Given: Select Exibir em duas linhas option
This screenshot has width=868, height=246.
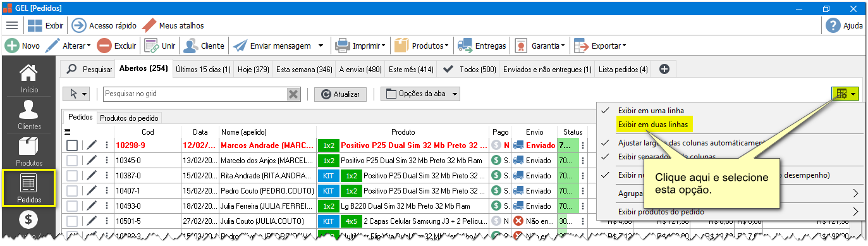Looking at the screenshot, I should point(653,125).
